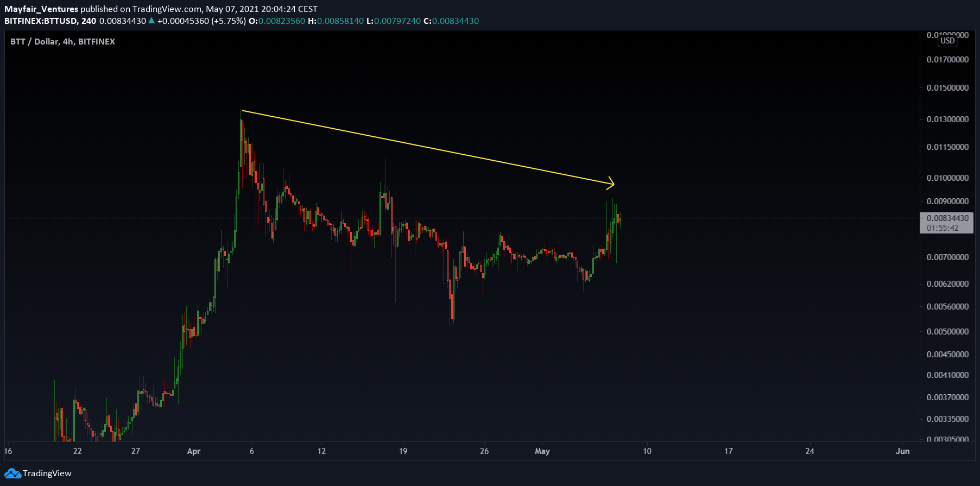Screen dimensions: 980x486
Task: Click the 16 date label on time axis
Action: coord(8,451)
